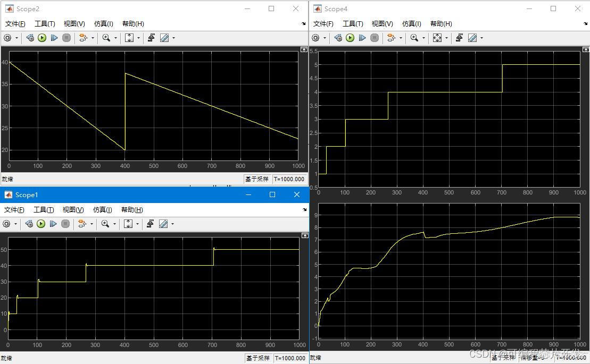Expand zoom options arrow in Scope4
This screenshot has height=364, width=590.
coord(423,38)
